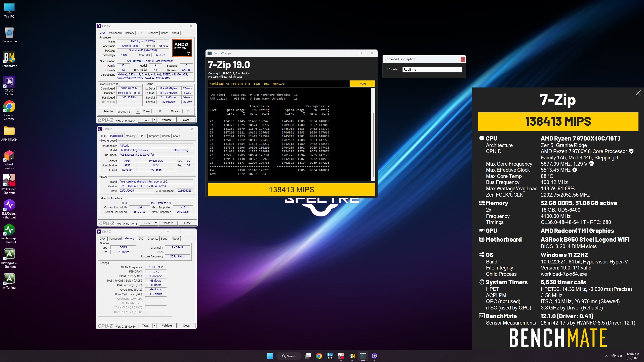Screen dimensions: 644x362
Task: Open Mainboard tab in top CPU-Z window
Action: tap(115, 33)
